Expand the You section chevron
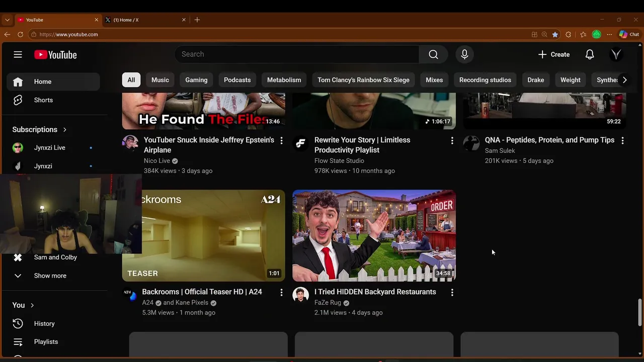 tap(32, 305)
